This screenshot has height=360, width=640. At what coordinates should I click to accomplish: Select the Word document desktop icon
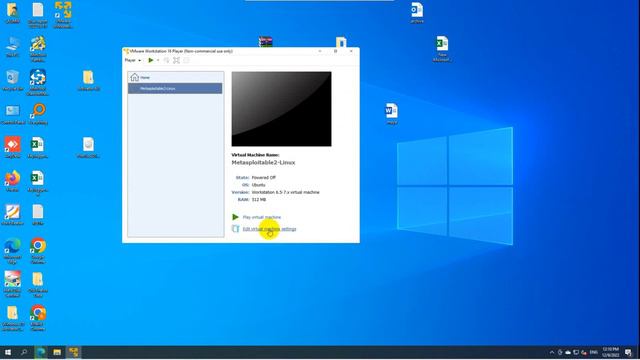(x=391, y=114)
